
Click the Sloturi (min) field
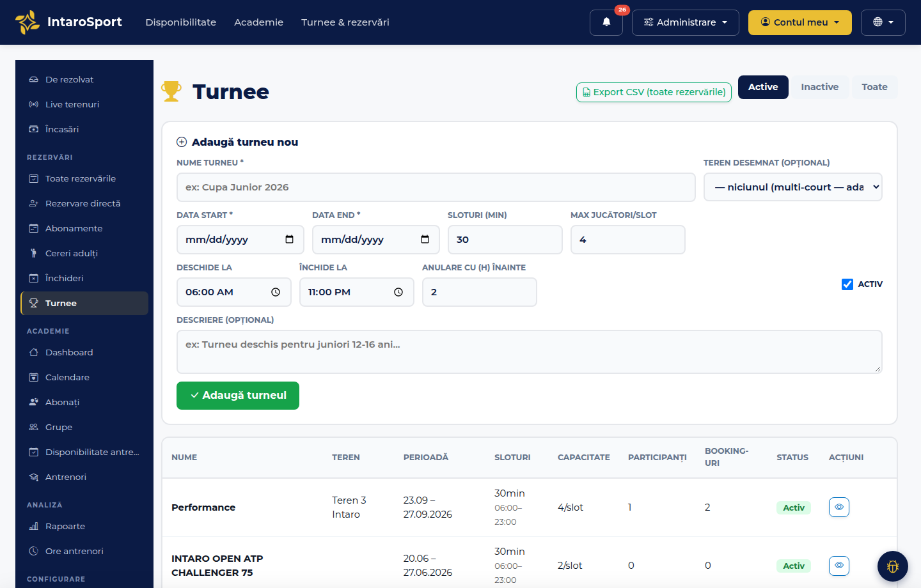click(505, 240)
